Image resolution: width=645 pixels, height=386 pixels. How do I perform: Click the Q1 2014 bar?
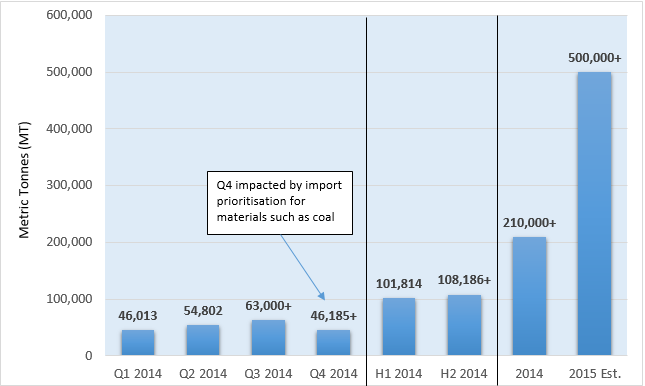tap(138, 342)
